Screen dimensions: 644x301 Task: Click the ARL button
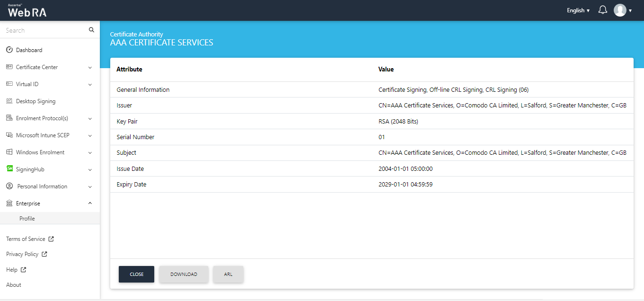[228, 274]
